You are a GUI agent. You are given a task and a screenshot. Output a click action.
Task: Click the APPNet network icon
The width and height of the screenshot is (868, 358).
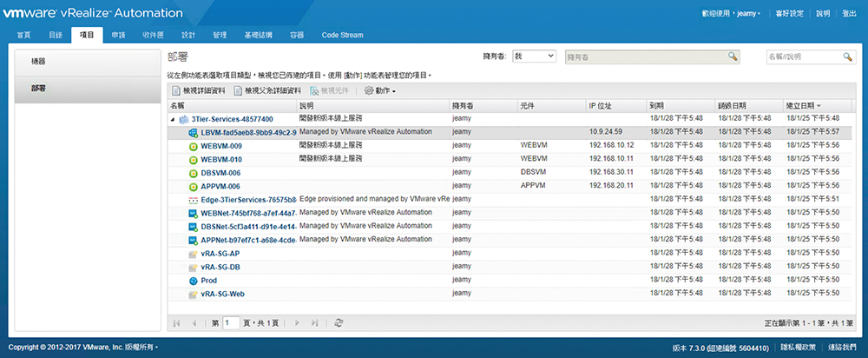tap(194, 240)
